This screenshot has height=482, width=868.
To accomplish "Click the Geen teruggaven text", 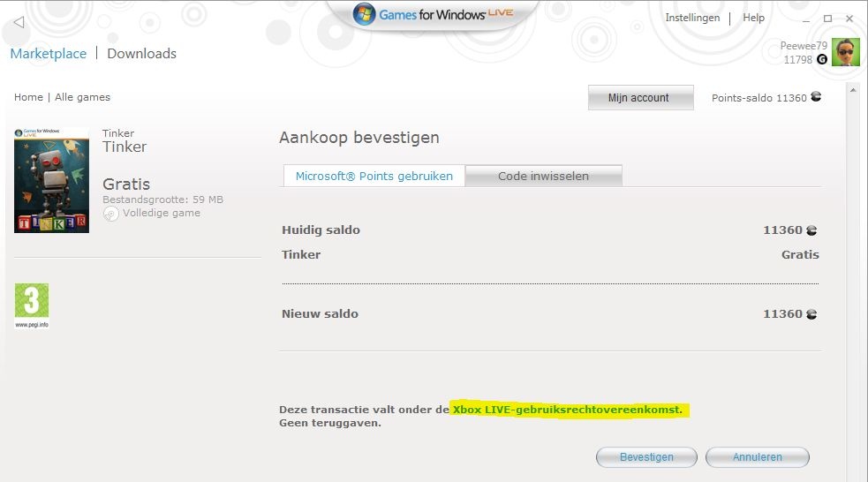I will tap(330, 424).
